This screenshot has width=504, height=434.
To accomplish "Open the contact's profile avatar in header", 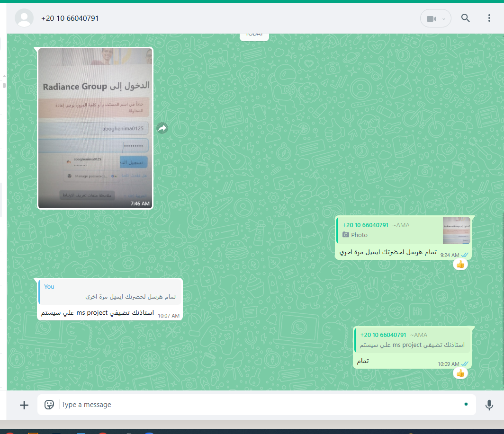I will tap(24, 18).
